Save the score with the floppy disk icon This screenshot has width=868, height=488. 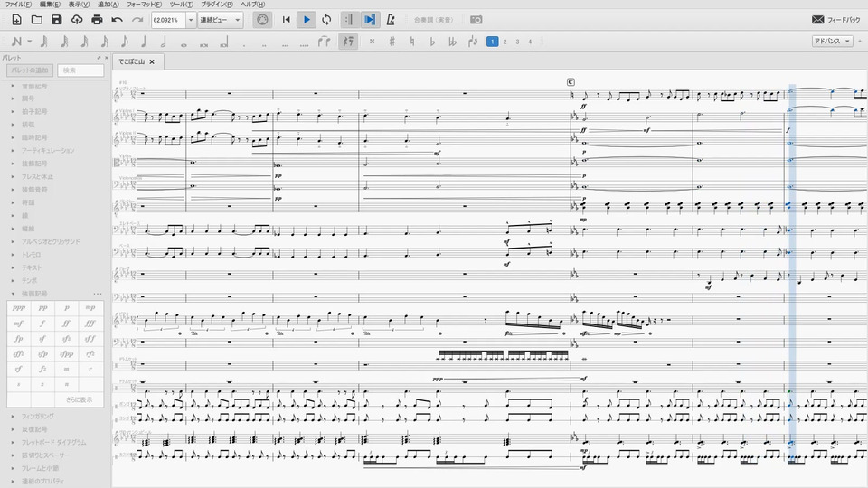(x=56, y=20)
